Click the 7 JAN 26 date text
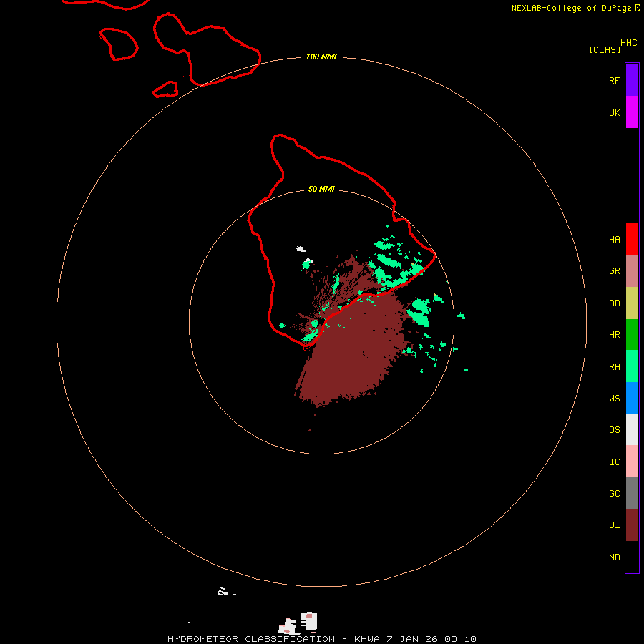The height and width of the screenshot is (644, 644). pyautogui.click(x=412, y=639)
